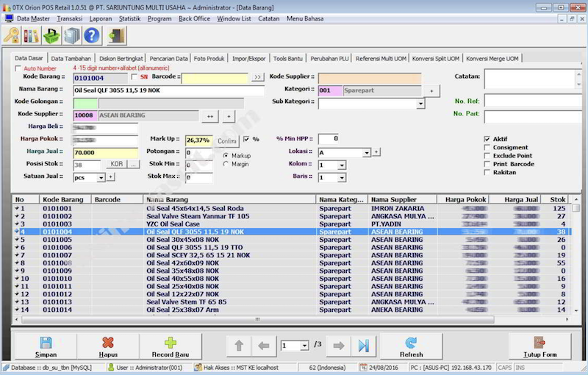The height and width of the screenshot is (375, 588).
Task: Tick the Print Barcode checkbox
Action: click(487, 164)
